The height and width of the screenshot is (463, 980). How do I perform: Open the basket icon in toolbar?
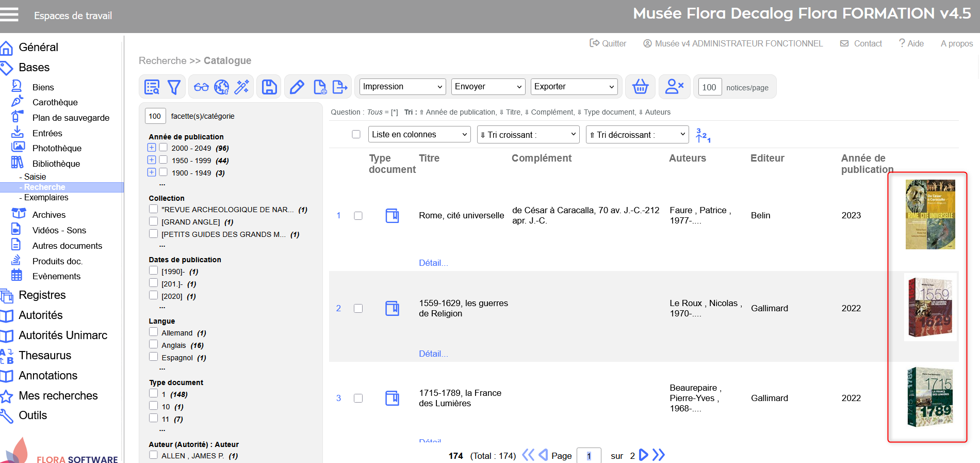[x=640, y=87]
